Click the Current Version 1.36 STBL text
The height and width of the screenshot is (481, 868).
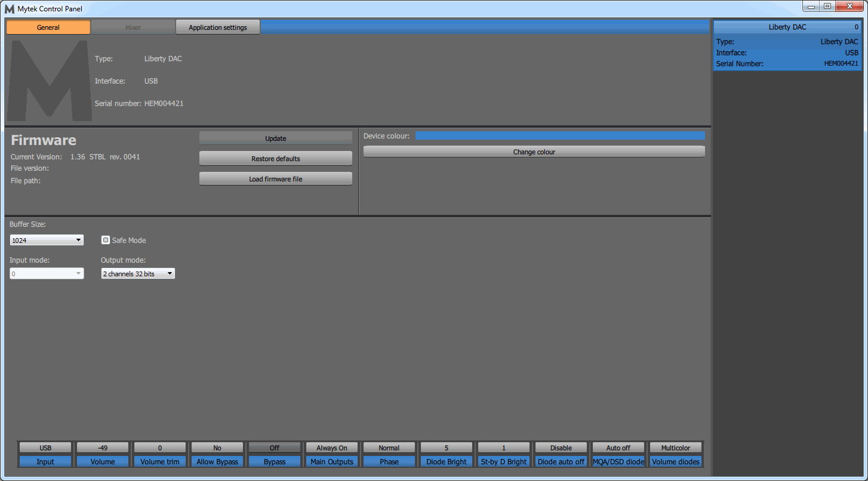tap(105, 156)
